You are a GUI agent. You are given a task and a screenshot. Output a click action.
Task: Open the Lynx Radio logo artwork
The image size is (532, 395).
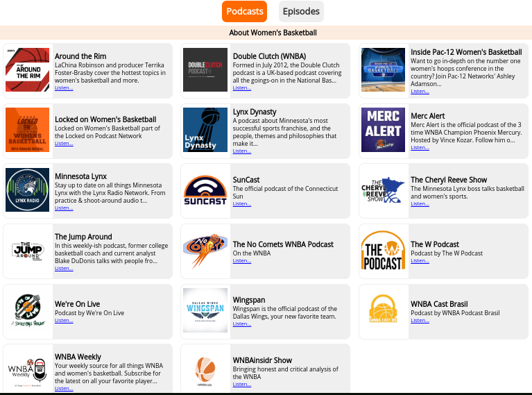(28, 190)
